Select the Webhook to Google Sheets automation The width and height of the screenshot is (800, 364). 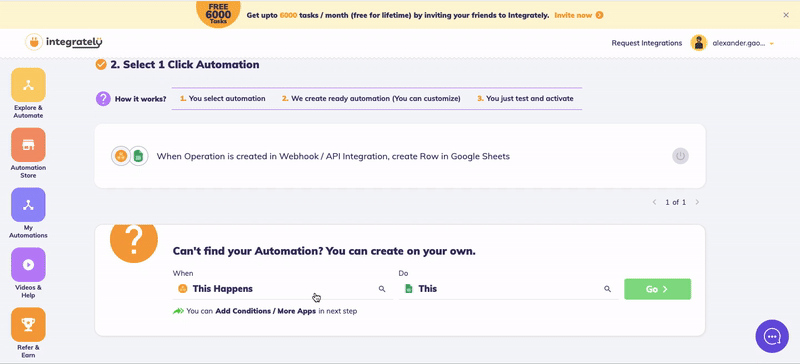point(400,156)
